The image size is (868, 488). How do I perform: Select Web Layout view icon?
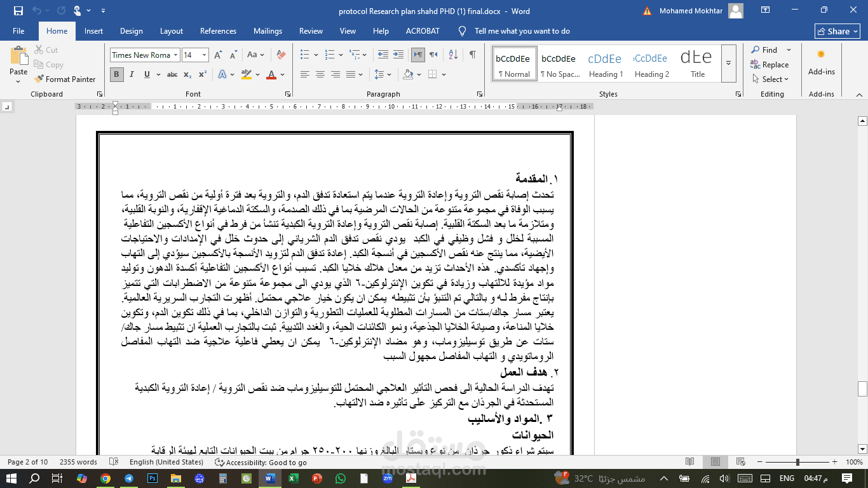click(x=740, y=462)
